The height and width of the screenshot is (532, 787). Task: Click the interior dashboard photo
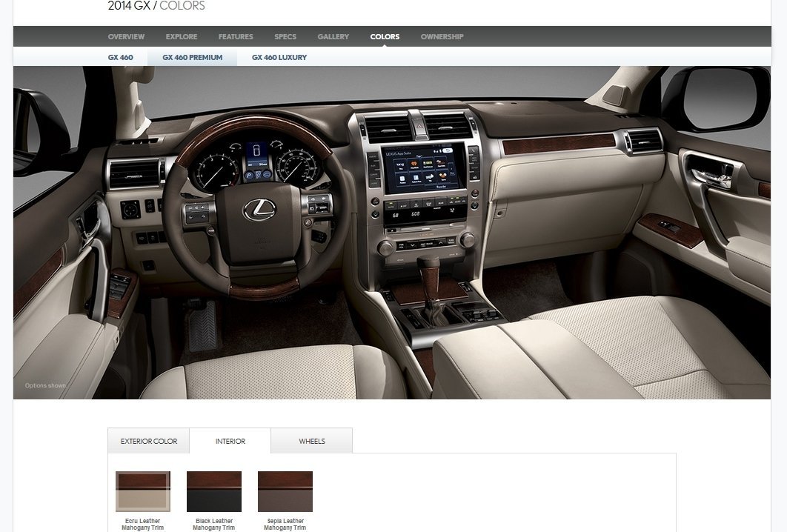(392, 233)
